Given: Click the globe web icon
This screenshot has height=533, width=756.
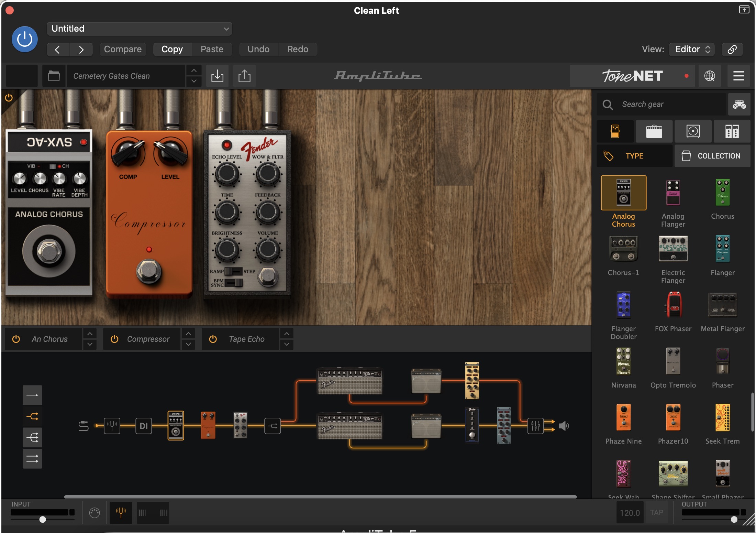Looking at the screenshot, I should pyautogui.click(x=710, y=76).
